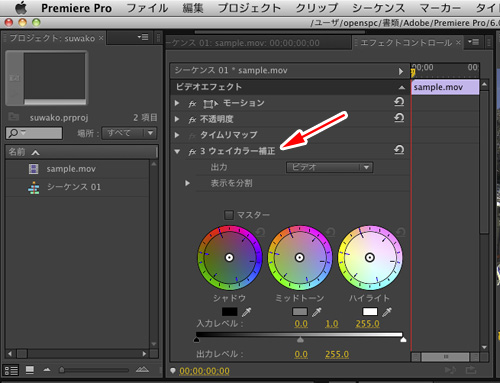Reset the 3ウェイカラー補正 effect
500x383 pixels.
pos(399,150)
